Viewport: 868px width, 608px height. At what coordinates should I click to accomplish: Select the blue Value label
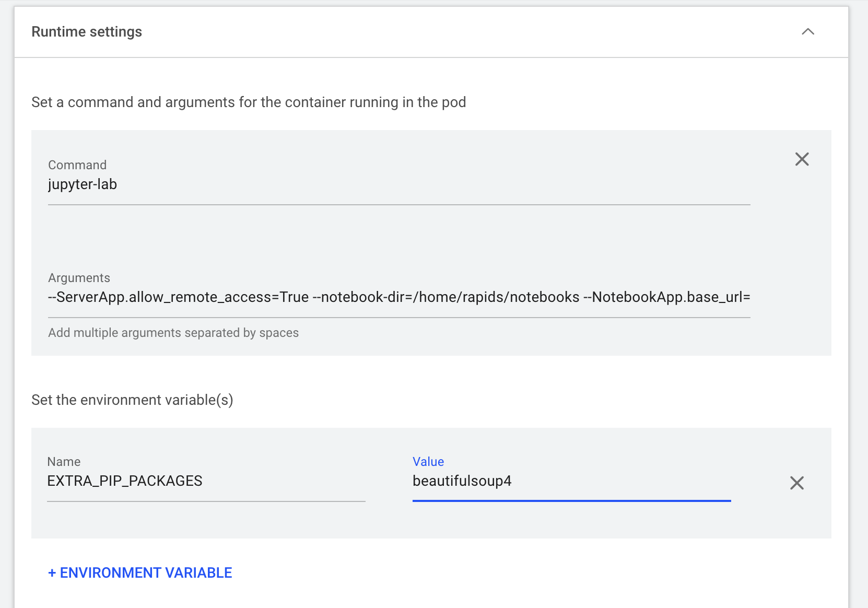tap(428, 462)
